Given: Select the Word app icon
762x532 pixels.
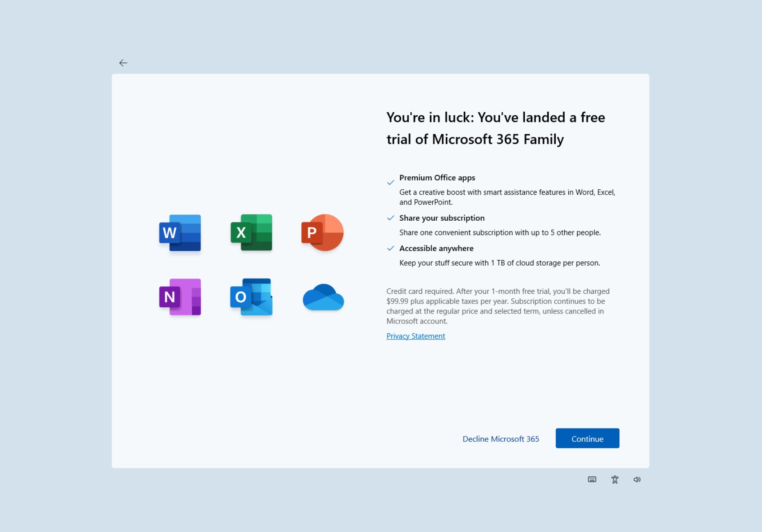Looking at the screenshot, I should pyautogui.click(x=180, y=233).
